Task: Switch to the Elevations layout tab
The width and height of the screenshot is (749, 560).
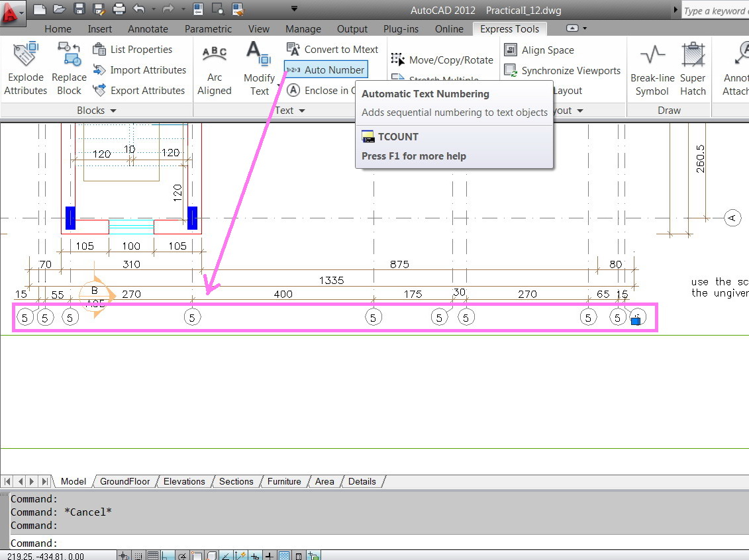Action: tap(184, 481)
